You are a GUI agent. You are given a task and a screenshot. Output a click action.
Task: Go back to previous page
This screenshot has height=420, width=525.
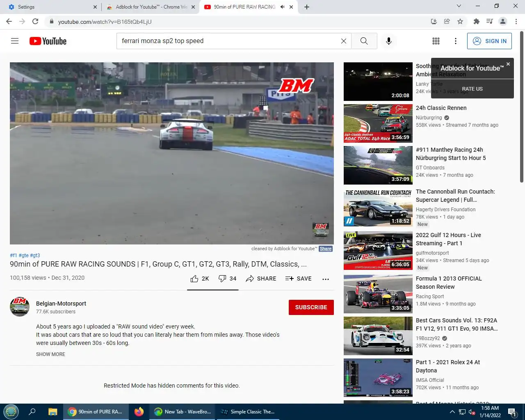[x=9, y=21]
